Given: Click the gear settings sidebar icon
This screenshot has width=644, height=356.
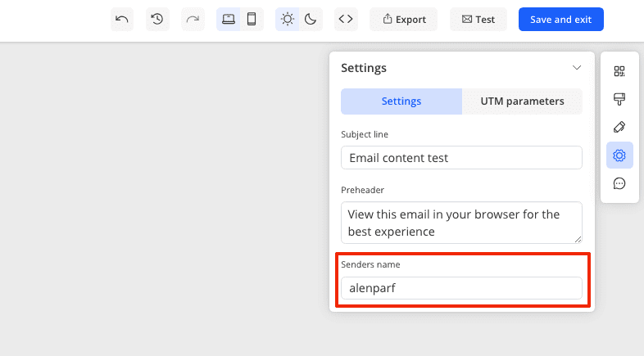Looking at the screenshot, I should 619,155.
